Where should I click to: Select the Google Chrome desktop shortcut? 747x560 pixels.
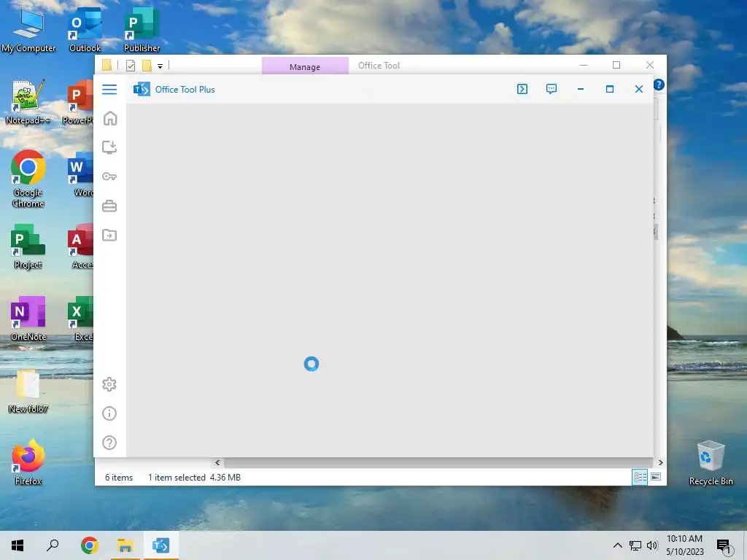click(x=28, y=179)
